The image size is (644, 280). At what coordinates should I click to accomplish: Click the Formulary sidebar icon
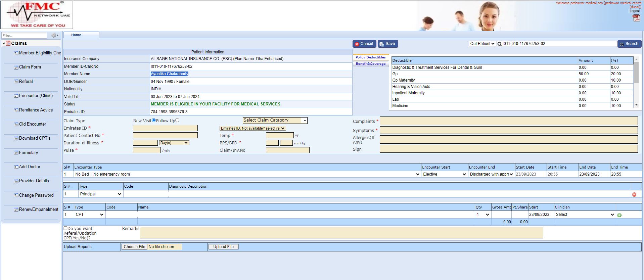(16, 153)
